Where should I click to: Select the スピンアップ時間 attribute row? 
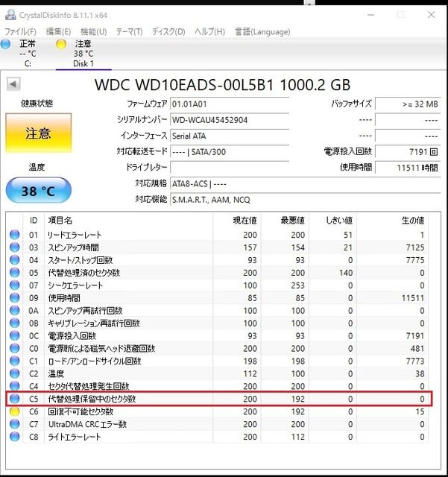pos(218,247)
